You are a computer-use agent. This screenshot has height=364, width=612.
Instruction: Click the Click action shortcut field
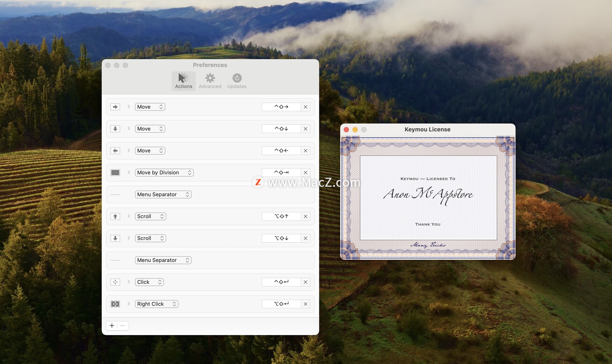click(281, 282)
